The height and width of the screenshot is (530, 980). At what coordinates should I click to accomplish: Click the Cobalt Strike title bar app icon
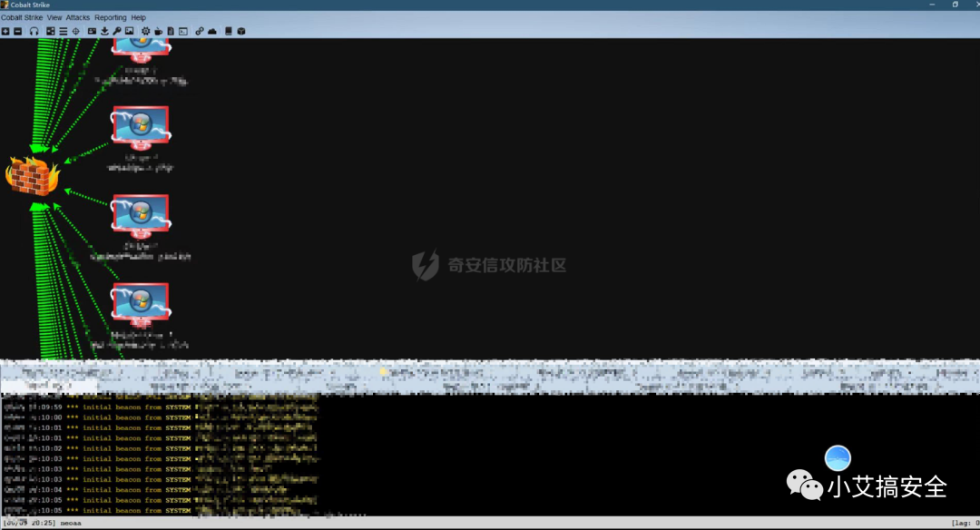pos(5,5)
